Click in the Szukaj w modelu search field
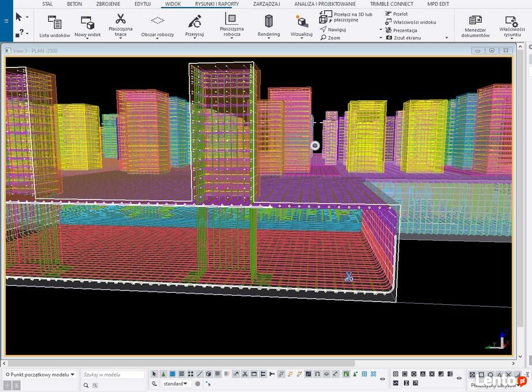 [113, 374]
